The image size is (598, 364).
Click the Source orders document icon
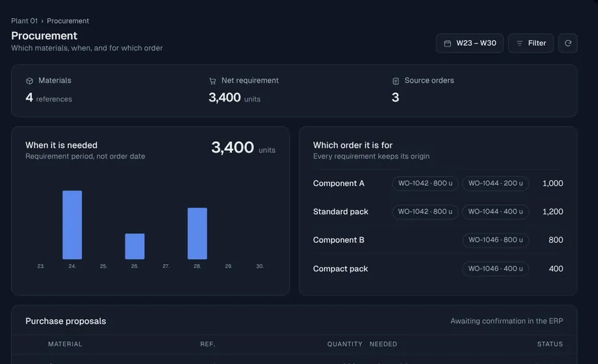pos(395,81)
